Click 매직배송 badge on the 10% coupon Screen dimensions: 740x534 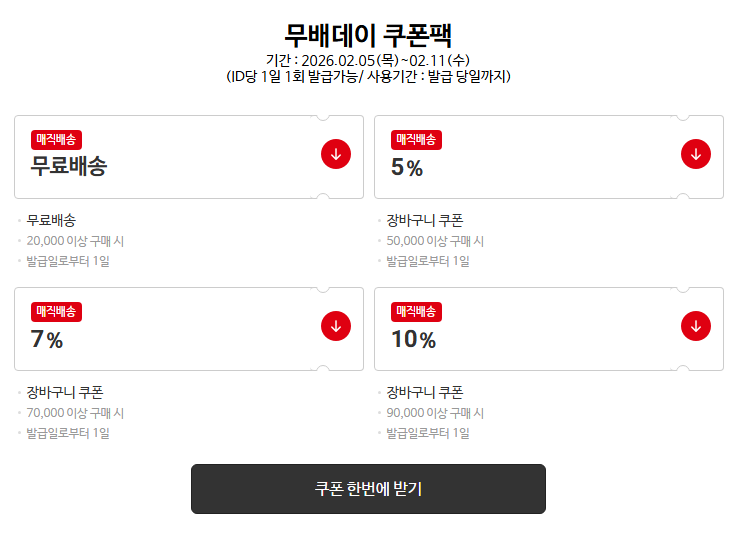coord(416,312)
